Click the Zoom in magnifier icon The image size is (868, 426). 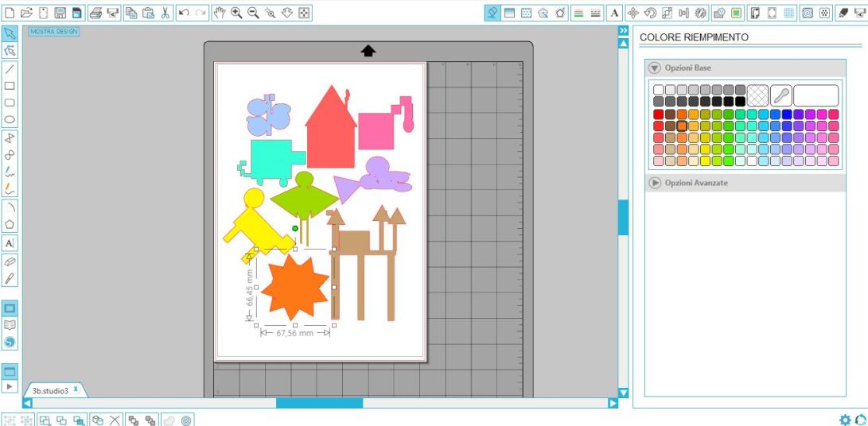(x=236, y=13)
